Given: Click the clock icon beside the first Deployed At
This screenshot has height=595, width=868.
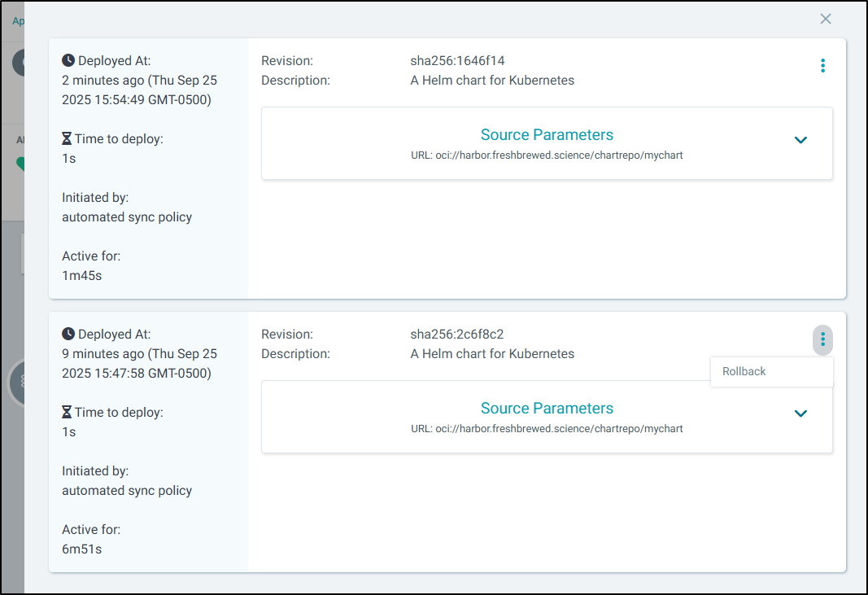Looking at the screenshot, I should tap(68, 61).
